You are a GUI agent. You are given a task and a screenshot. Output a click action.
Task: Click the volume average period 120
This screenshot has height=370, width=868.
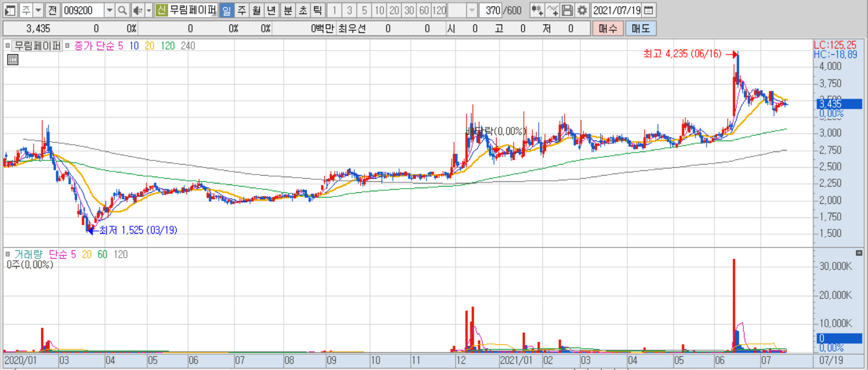tap(121, 255)
